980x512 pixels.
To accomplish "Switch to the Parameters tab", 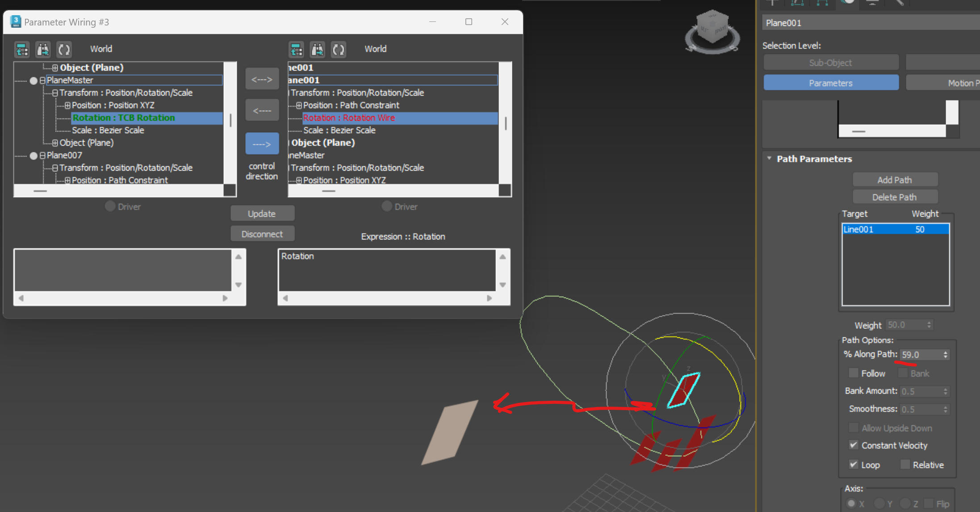I will click(831, 83).
